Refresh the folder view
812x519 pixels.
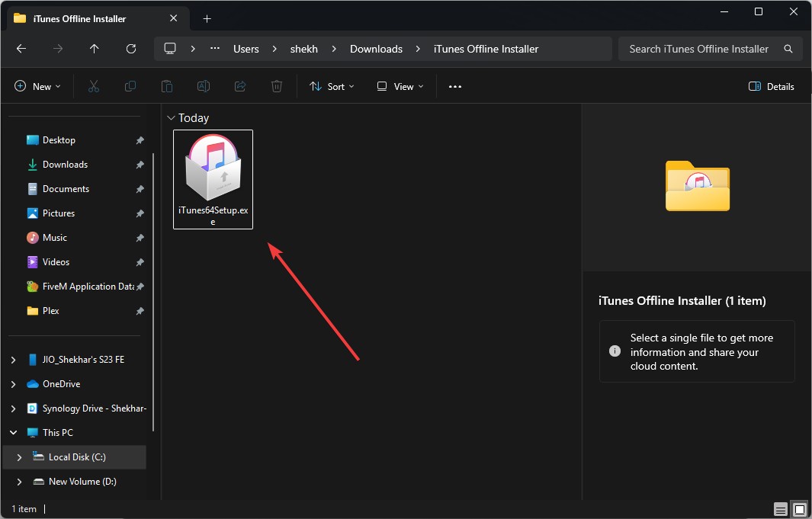131,49
